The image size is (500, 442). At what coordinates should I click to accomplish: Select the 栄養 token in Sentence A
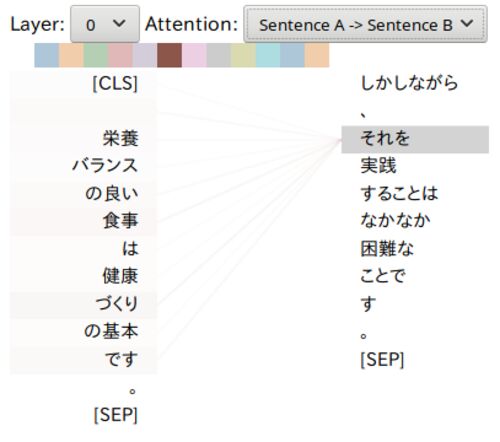pyautogui.click(x=120, y=138)
